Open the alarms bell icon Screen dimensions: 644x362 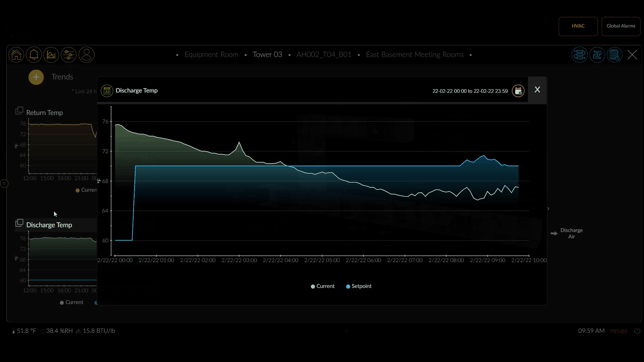(34, 55)
